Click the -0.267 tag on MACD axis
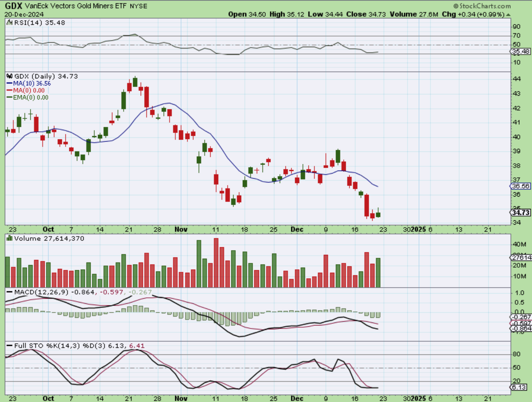 521,317
